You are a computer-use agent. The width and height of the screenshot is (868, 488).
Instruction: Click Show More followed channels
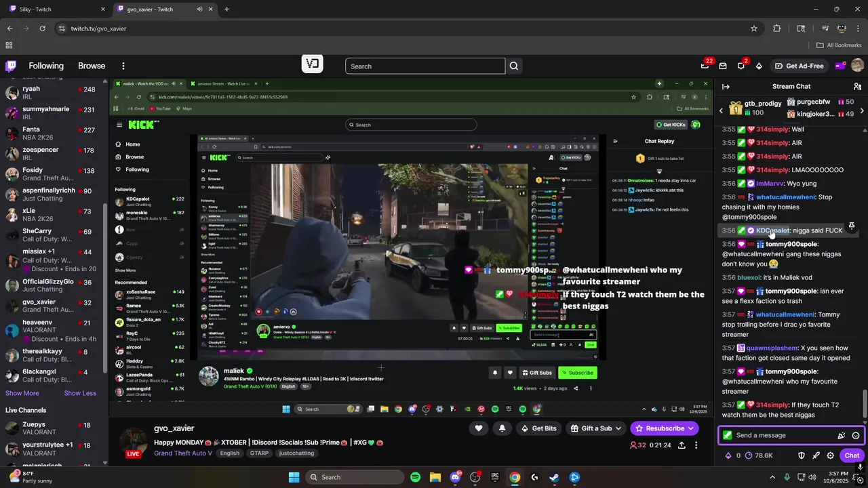tap(22, 393)
